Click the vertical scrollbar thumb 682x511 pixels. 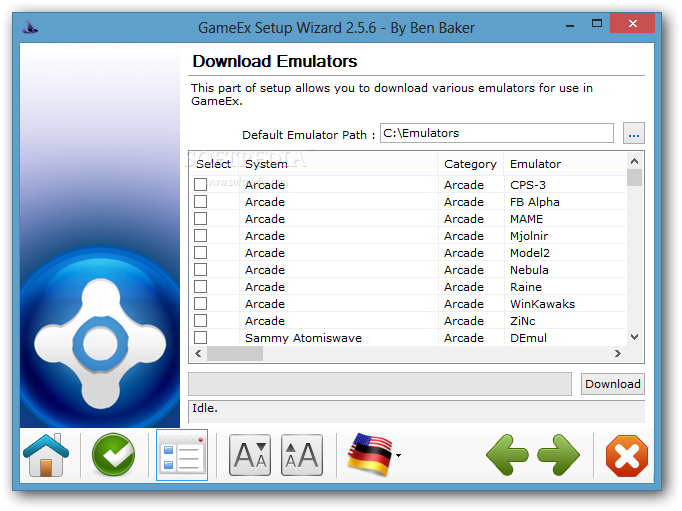[x=635, y=178]
